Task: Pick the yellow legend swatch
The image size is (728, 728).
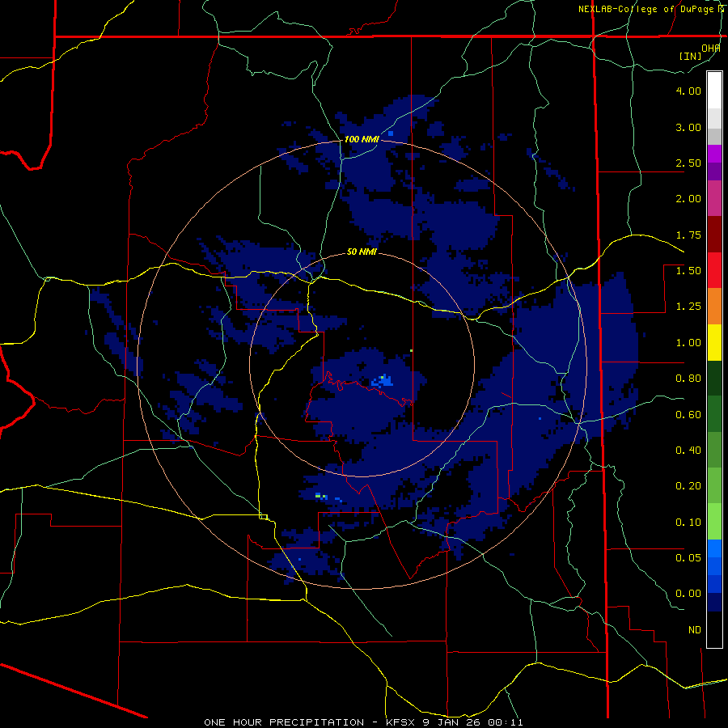Action: pos(714,343)
